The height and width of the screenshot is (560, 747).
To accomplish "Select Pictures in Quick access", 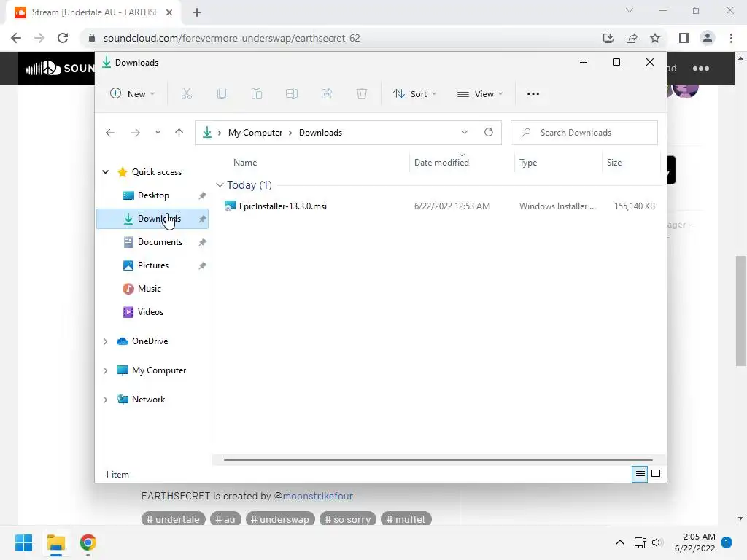I will click(x=152, y=265).
